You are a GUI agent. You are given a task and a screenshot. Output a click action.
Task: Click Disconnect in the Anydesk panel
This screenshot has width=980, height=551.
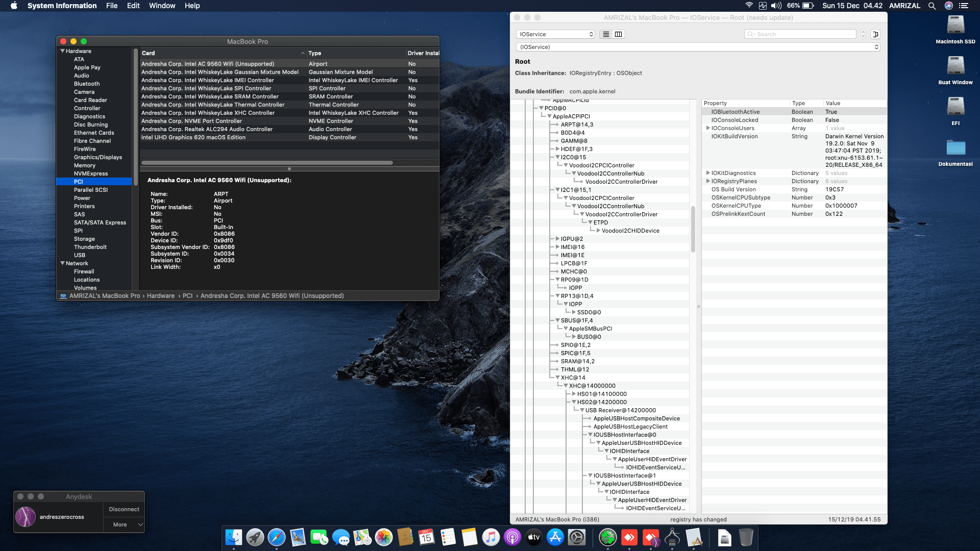point(124,509)
